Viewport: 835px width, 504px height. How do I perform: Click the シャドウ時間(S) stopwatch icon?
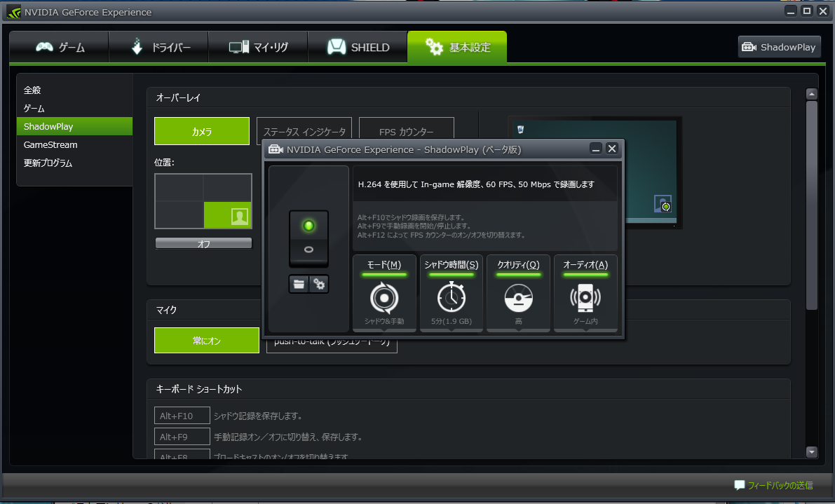[451, 297]
